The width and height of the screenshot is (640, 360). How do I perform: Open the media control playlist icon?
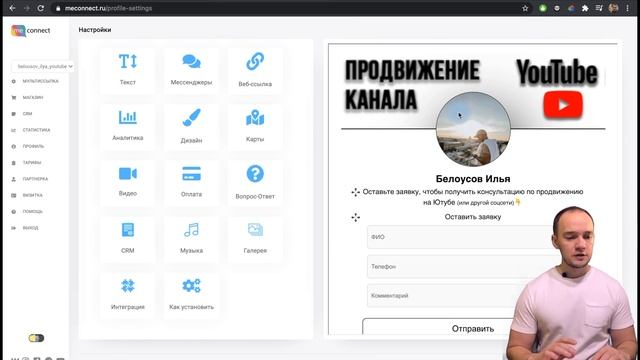coord(599,8)
